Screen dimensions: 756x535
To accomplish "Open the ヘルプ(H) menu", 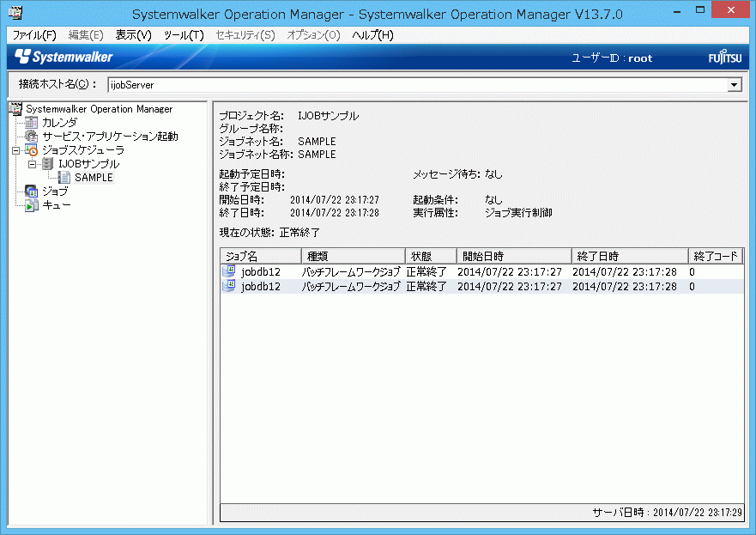I will [x=372, y=35].
